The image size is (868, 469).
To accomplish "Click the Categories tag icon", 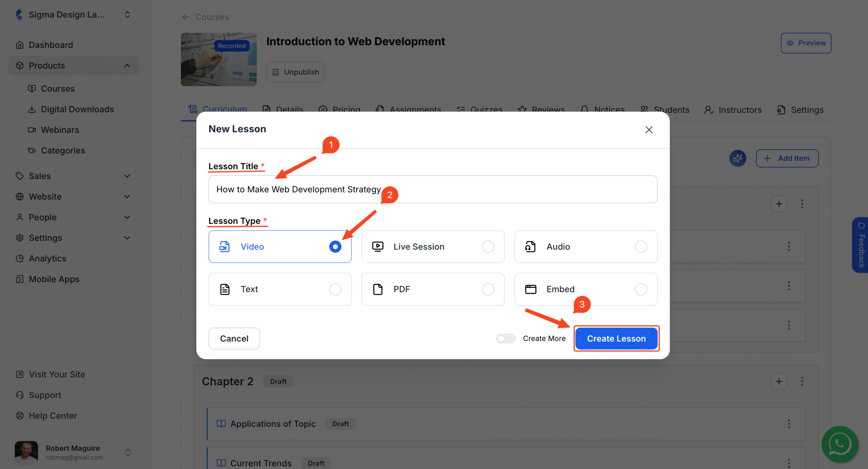I will [x=32, y=150].
